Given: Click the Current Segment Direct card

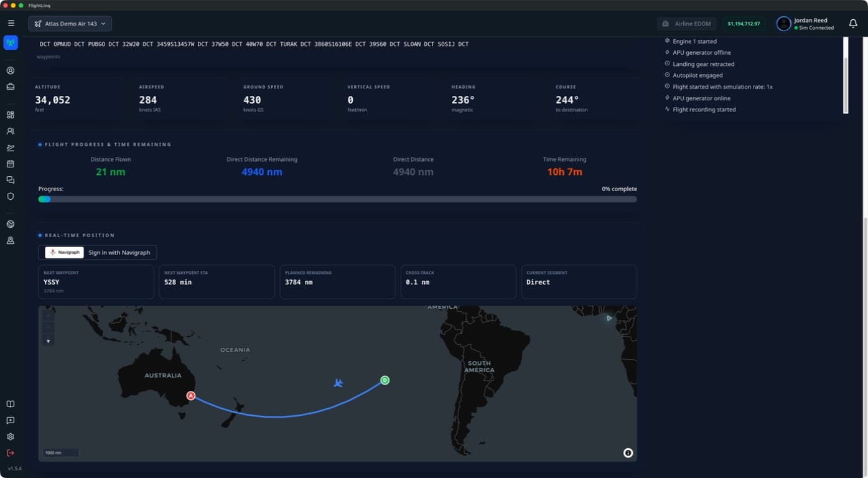Looking at the screenshot, I should coord(579,282).
